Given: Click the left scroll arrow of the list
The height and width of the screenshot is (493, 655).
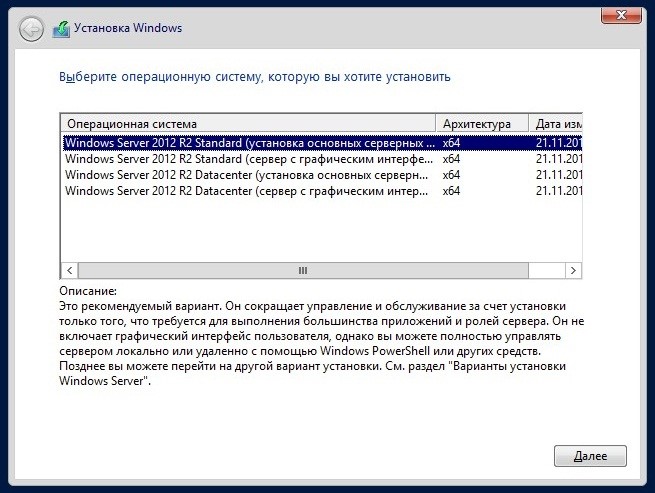Looking at the screenshot, I should [x=70, y=270].
